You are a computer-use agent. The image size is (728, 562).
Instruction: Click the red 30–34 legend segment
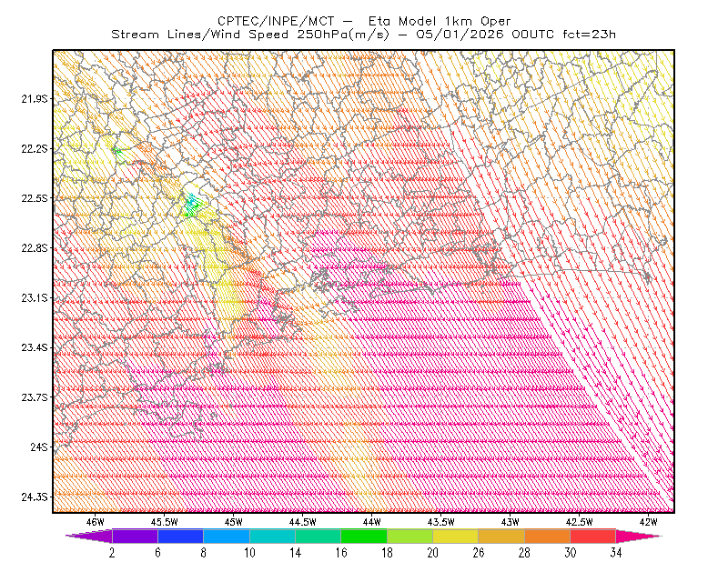click(593, 536)
